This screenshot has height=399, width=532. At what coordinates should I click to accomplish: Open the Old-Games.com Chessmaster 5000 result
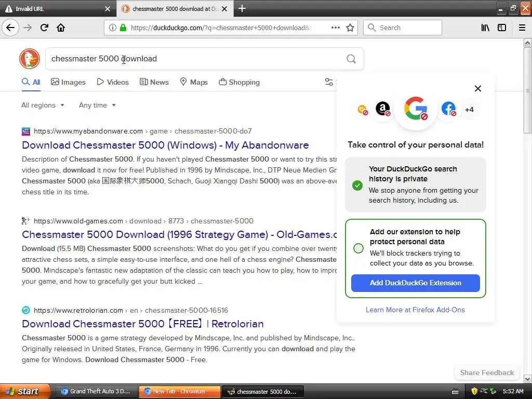pyautogui.click(x=179, y=234)
